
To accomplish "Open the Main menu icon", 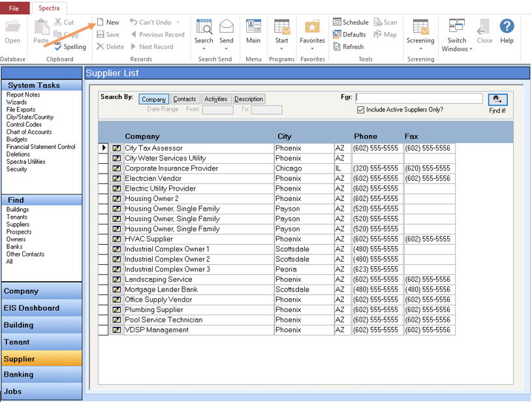I will [253, 27].
